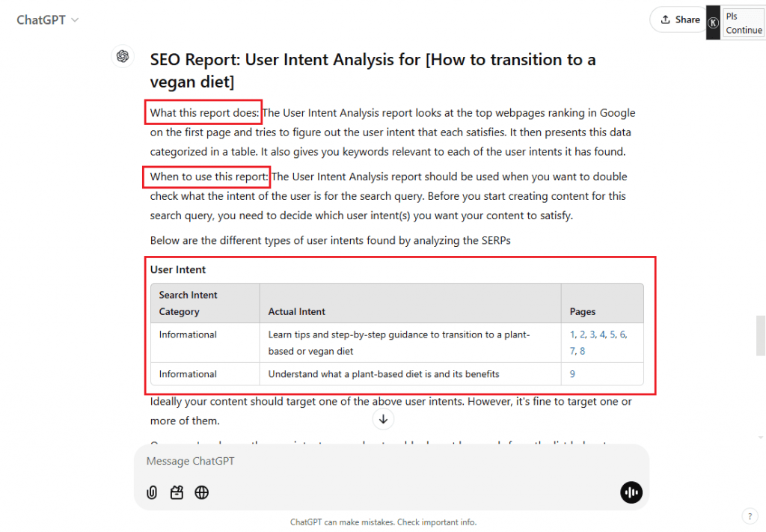Click page link 9 for plant-based diet intent
Screen dimensions: 766x532
[x=572, y=373]
